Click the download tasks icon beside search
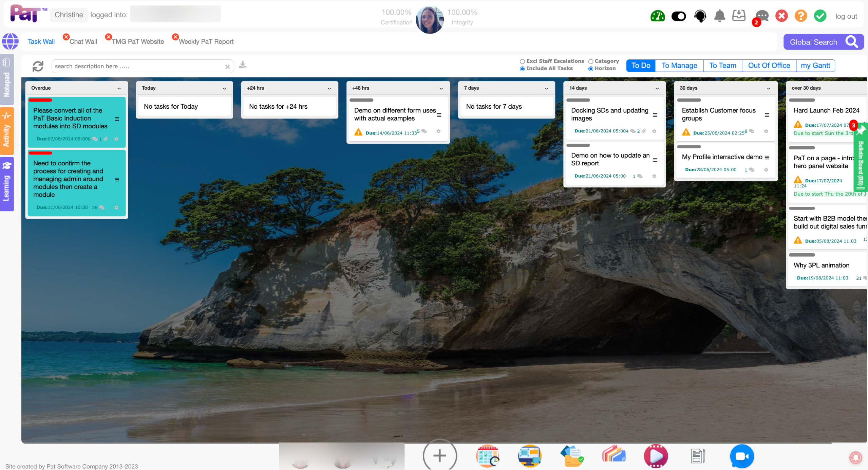 click(x=243, y=65)
